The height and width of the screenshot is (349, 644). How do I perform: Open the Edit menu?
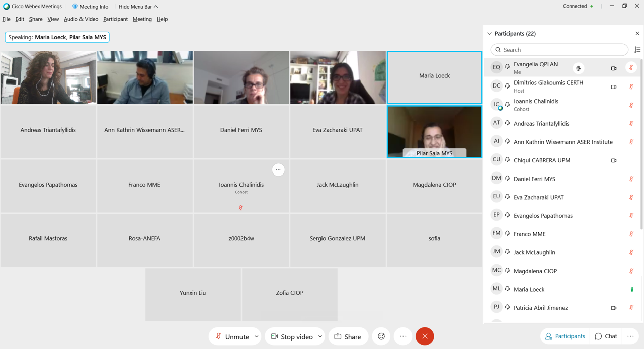pyautogui.click(x=20, y=19)
